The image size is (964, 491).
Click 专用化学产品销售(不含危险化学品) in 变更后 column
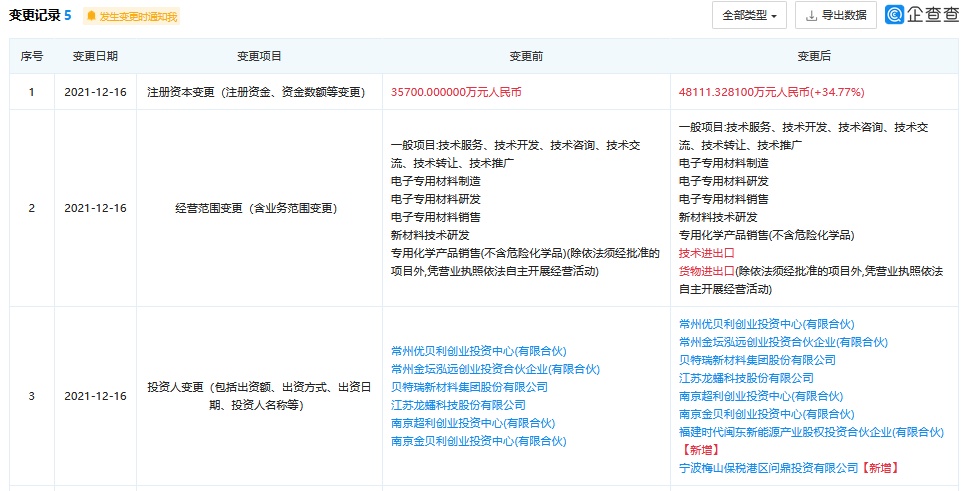click(767, 235)
